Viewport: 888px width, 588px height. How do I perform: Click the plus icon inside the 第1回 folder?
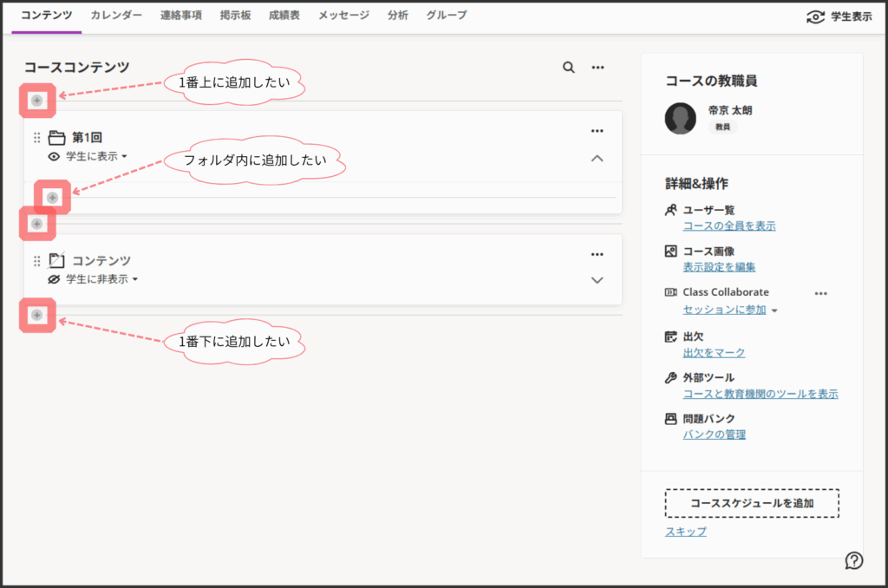click(52, 198)
